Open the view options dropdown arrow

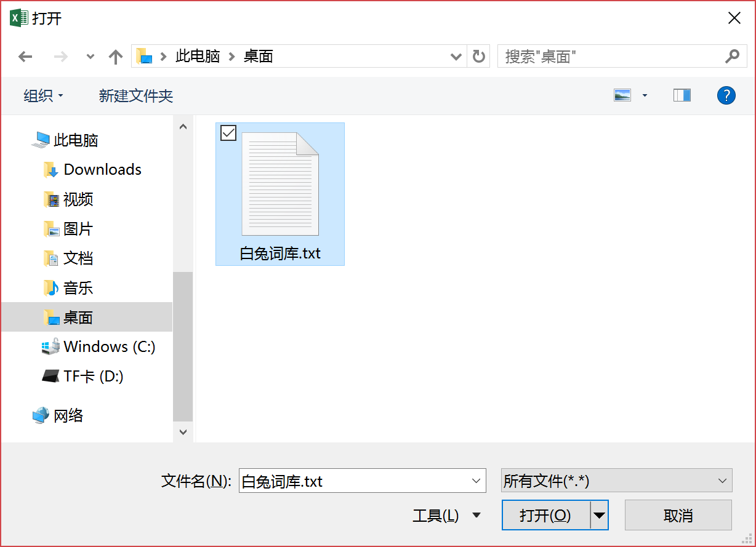(645, 95)
